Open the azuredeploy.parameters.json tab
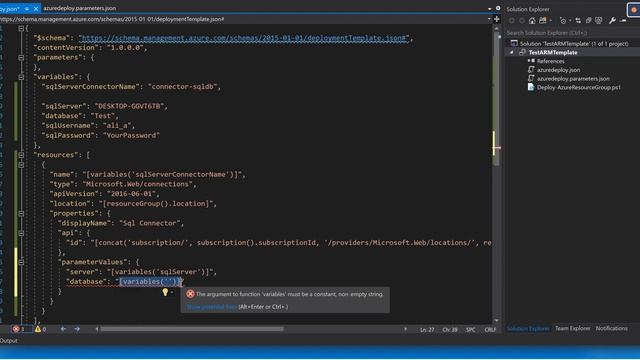This screenshot has height=360, width=640. (80, 8)
